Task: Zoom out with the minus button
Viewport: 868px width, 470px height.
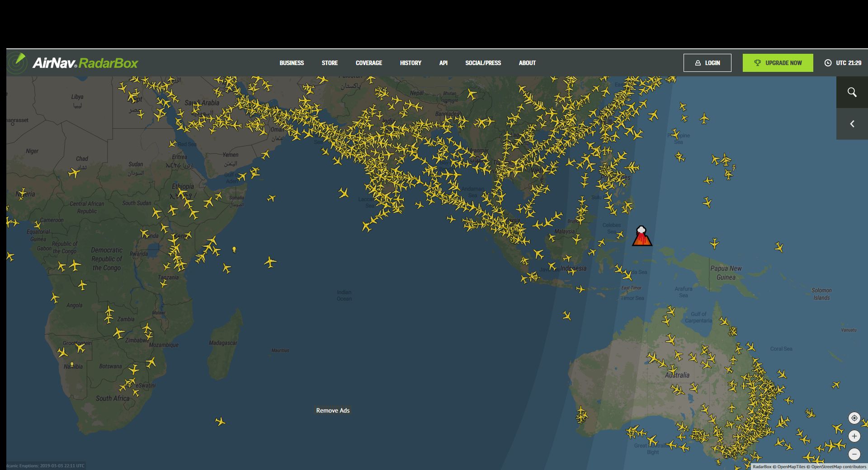Action: click(x=854, y=454)
